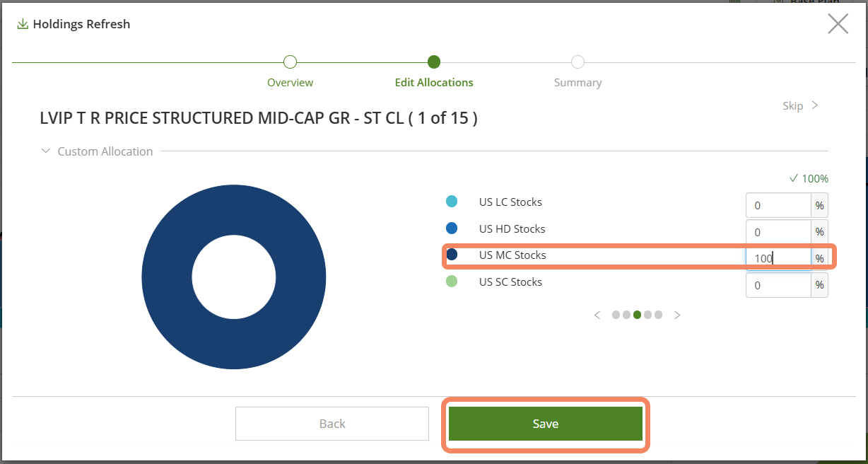The height and width of the screenshot is (464, 868).
Task: Focus the US HD Stocks percentage field
Action: point(778,232)
